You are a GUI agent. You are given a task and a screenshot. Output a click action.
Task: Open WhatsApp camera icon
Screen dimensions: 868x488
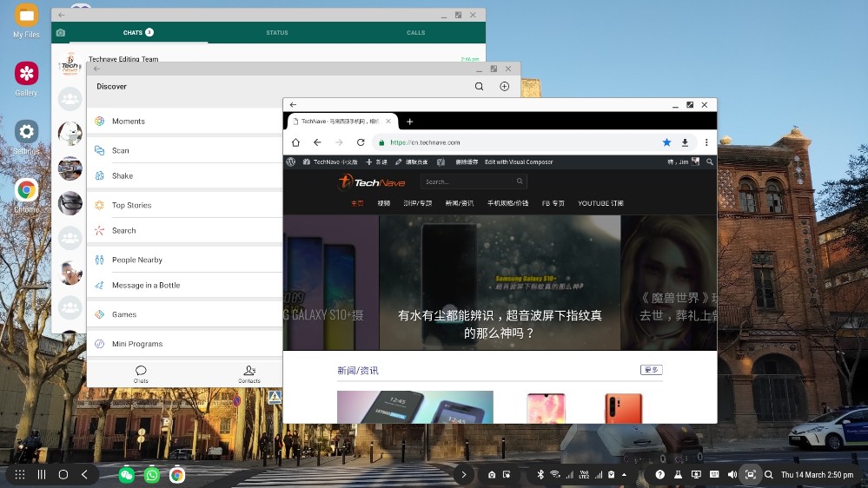click(61, 33)
